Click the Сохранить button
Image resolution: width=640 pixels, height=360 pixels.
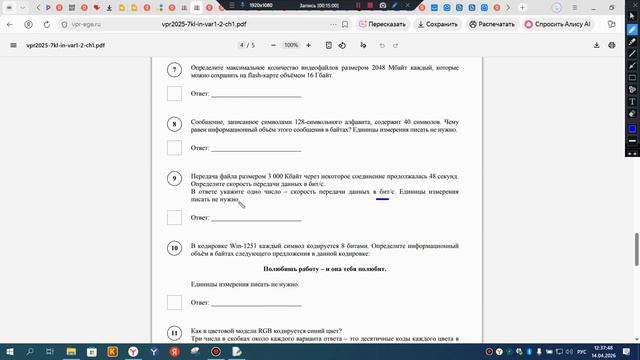point(438,24)
